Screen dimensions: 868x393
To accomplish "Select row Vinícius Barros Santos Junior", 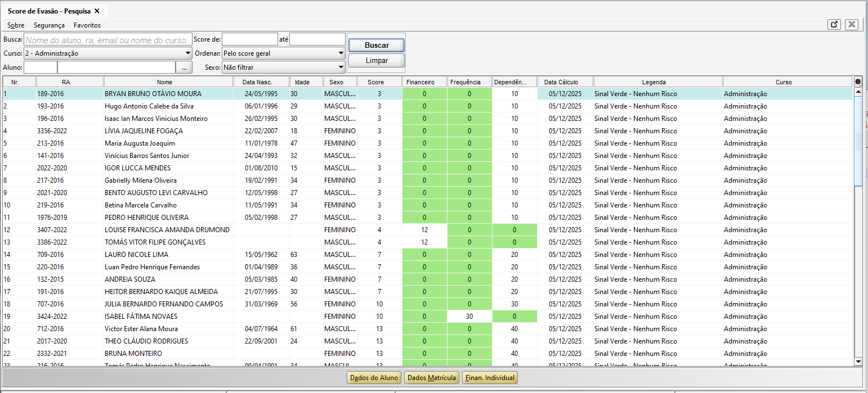I will [428, 156].
